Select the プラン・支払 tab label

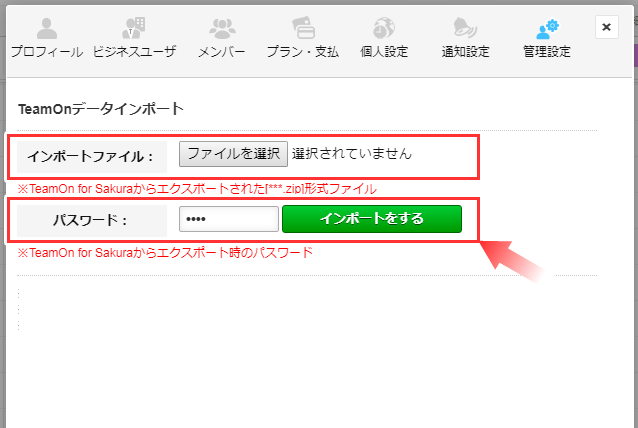(303, 52)
